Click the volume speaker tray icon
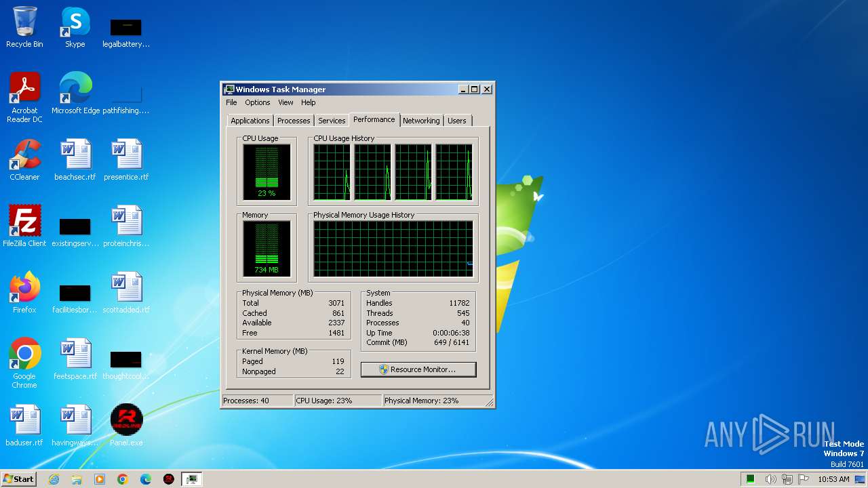This screenshot has width=868, height=488. tap(770, 479)
